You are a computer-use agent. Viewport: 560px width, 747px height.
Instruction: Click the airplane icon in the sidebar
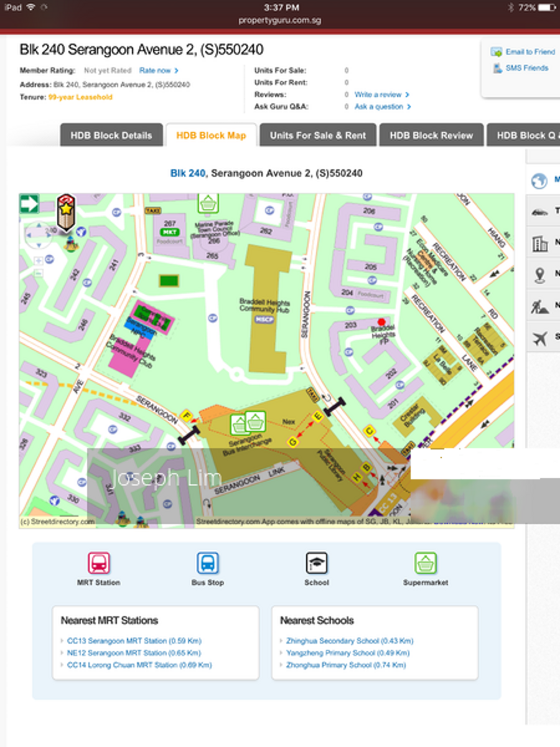pyautogui.click(x=540, y=338)
